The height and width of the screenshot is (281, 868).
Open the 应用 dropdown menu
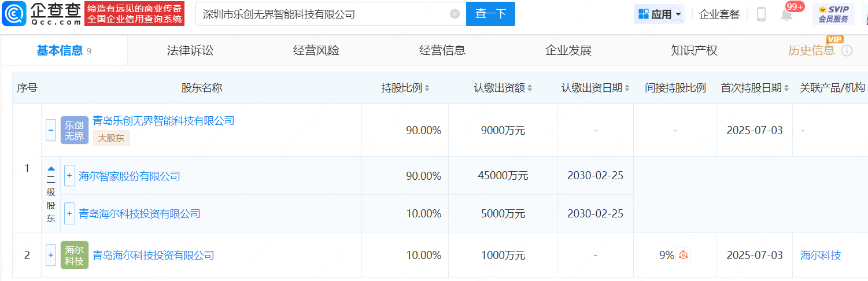click(659, 14)
